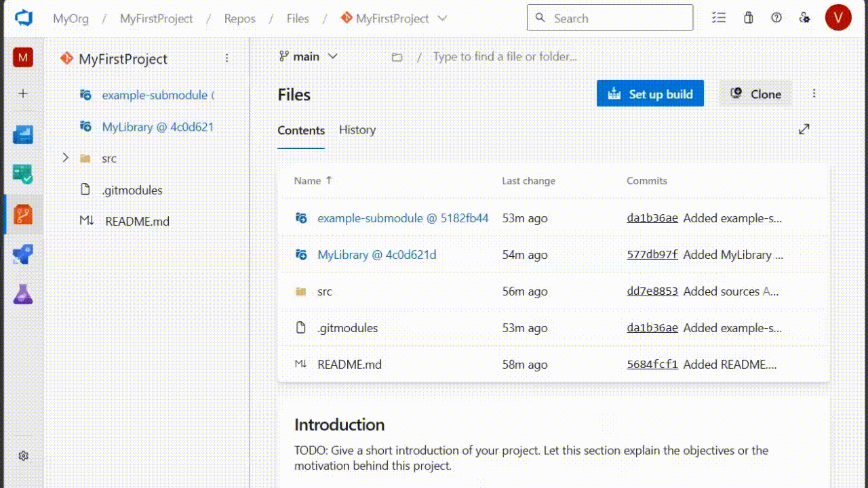Open commit da1b36ae for .gitmodules
This screenshot has height=488, width=868.
click(x=652, y=327)
